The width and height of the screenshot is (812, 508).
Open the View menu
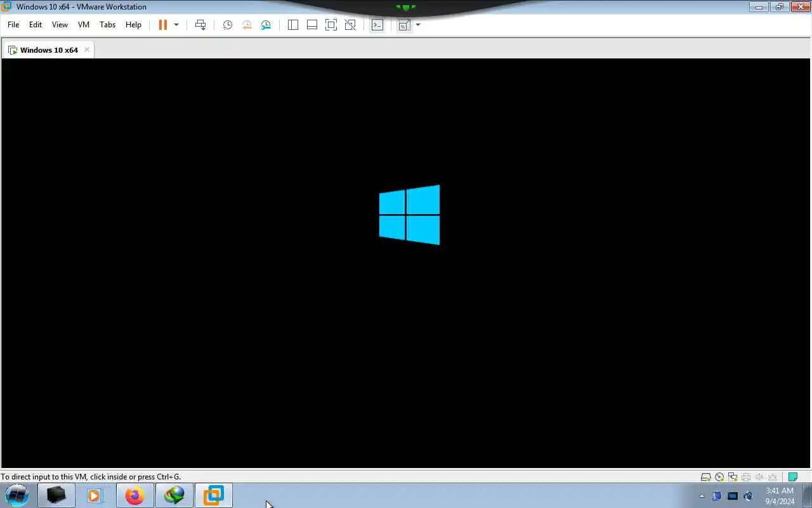(x=60, y=25)
